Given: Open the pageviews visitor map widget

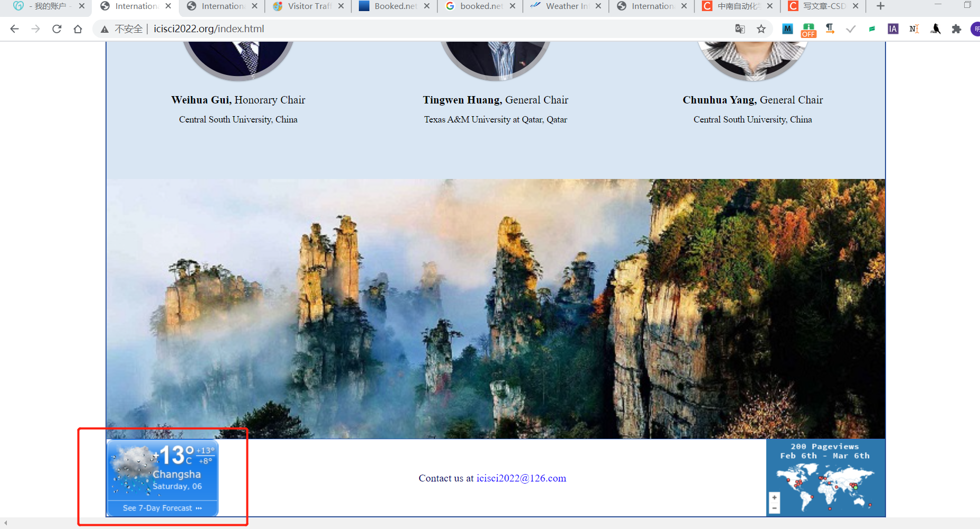Looking at the screenshot, I should (825, 477).
